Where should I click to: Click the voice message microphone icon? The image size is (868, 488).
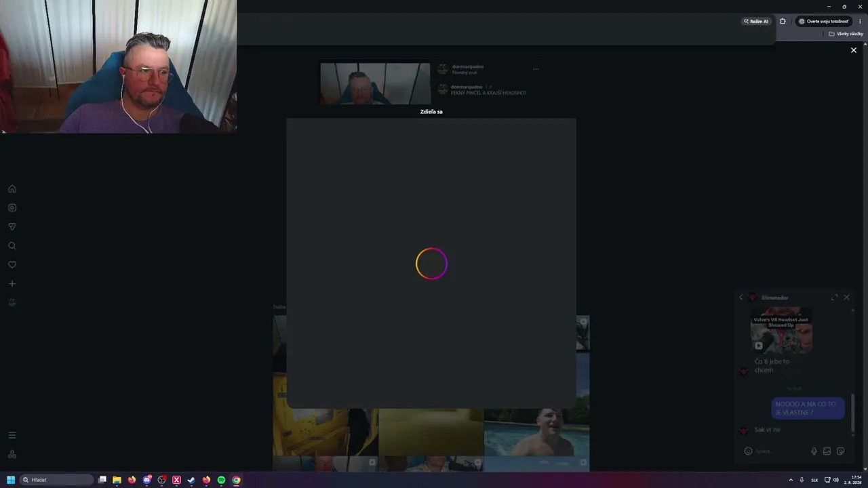[x=814, y=451]
